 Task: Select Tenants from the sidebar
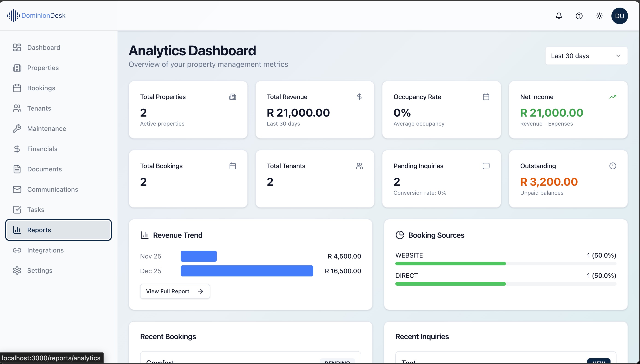[39, 108]
